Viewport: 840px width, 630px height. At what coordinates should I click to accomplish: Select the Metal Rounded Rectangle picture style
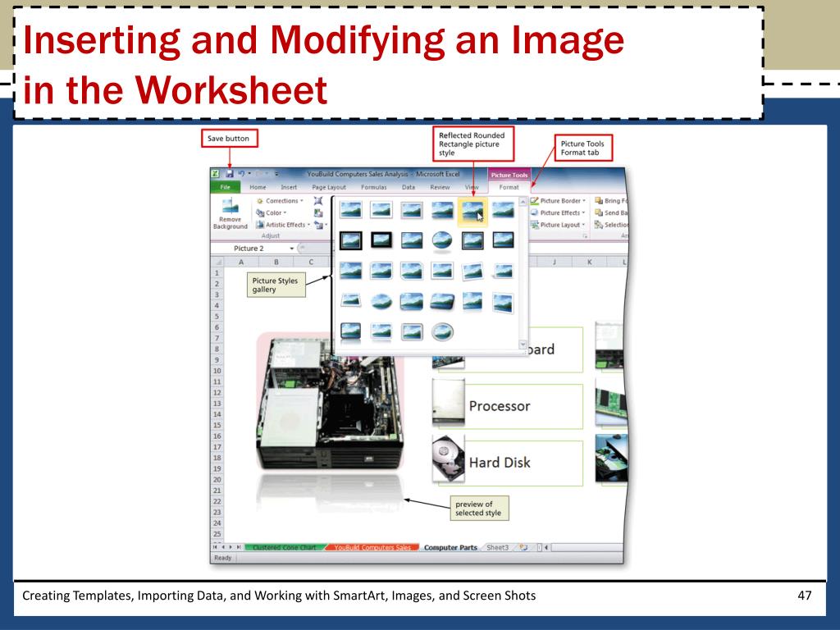tap(412, 332)
